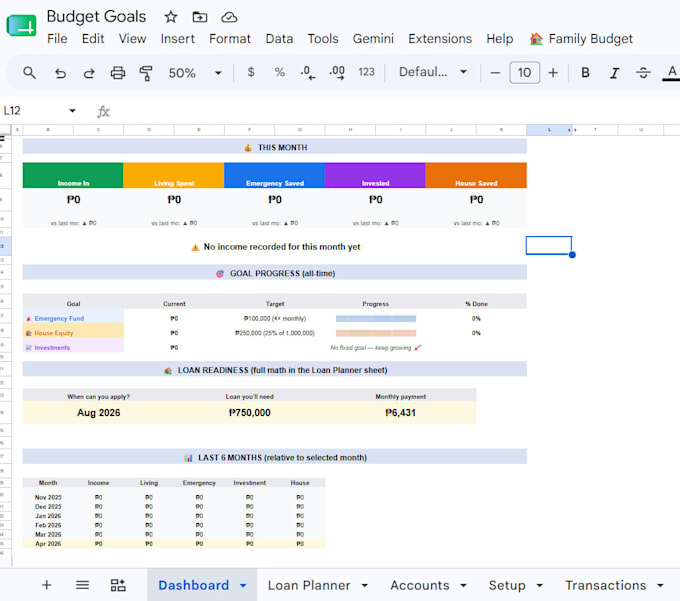The image size is (680, 601).
Task: Switch to the Loan Planner tab
Action: pos(309,585)
